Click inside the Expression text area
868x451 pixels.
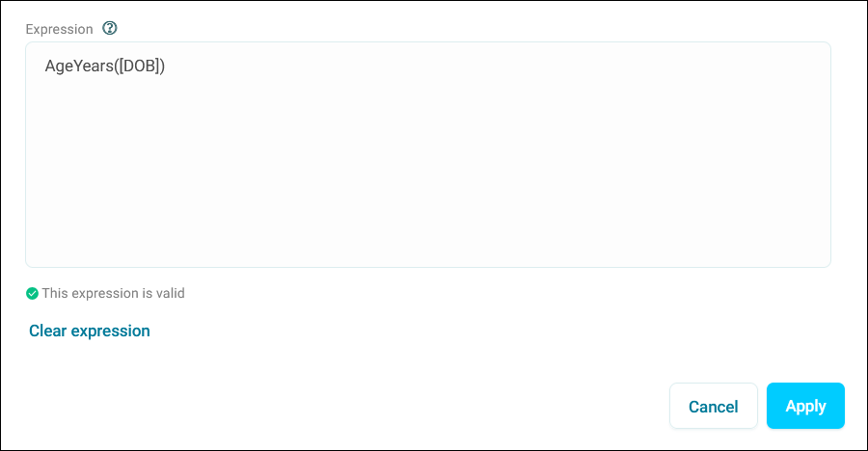(428, 155)
